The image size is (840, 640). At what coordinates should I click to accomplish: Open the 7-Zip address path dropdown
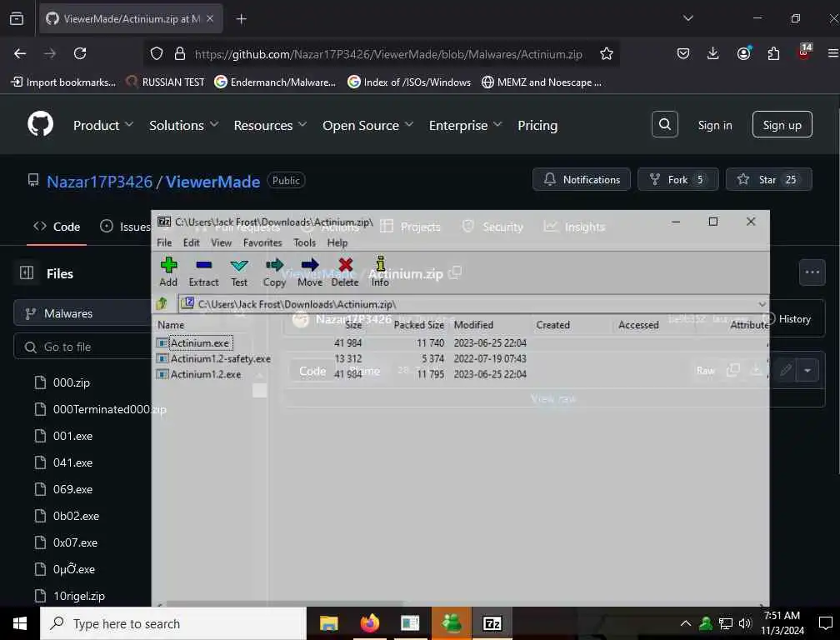pos(762,304)
